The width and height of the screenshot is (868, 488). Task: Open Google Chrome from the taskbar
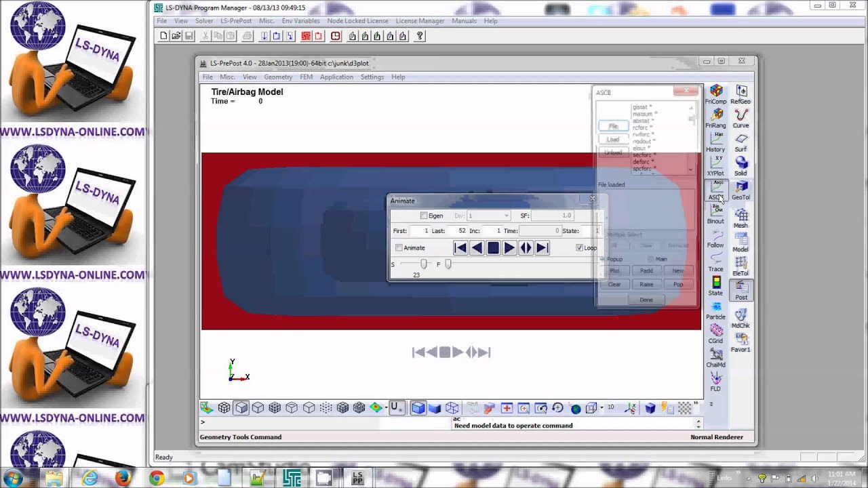click(x=157, y=479)
